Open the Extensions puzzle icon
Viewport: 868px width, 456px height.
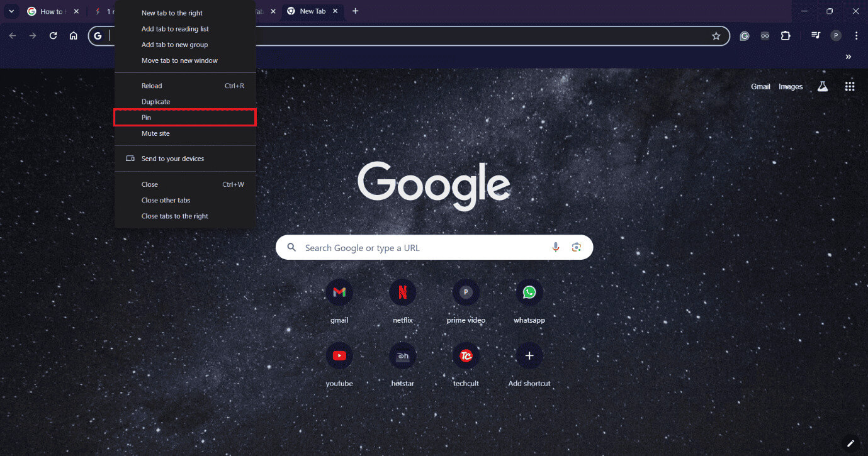tap(786, 36)
